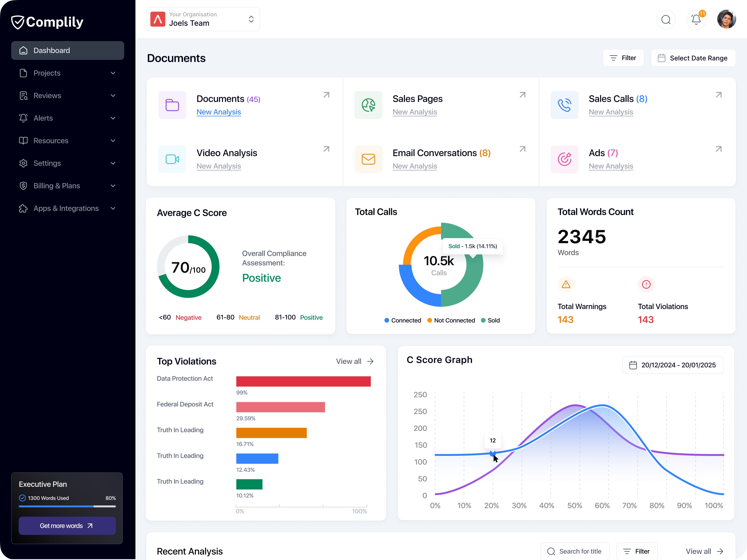This screenshot has height=560, width=747.
Task: Click New Analysis under Email Conversations
Action: (415, 166)
